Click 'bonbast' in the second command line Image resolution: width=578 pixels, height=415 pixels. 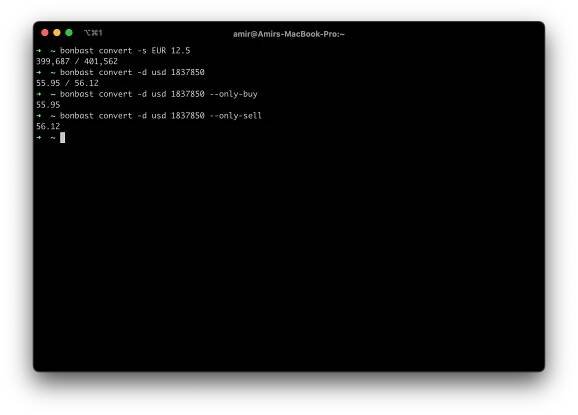[77, 72]
